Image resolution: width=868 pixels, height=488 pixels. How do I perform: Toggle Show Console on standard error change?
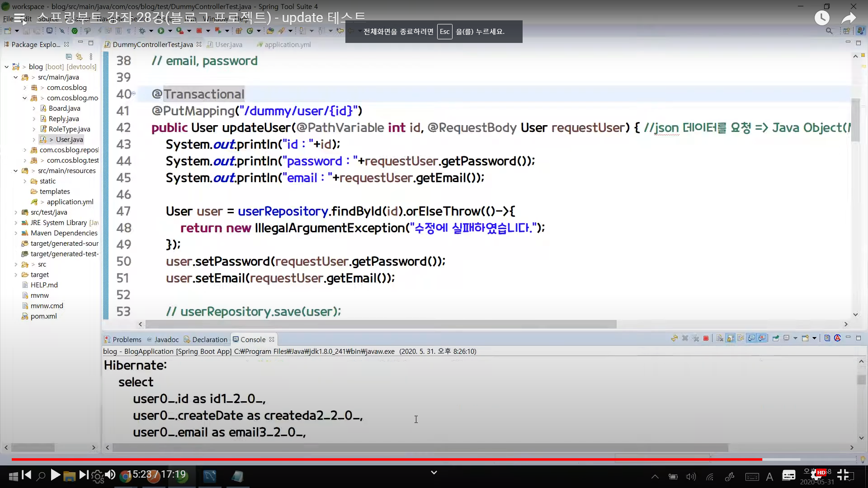tap(763, 338)
